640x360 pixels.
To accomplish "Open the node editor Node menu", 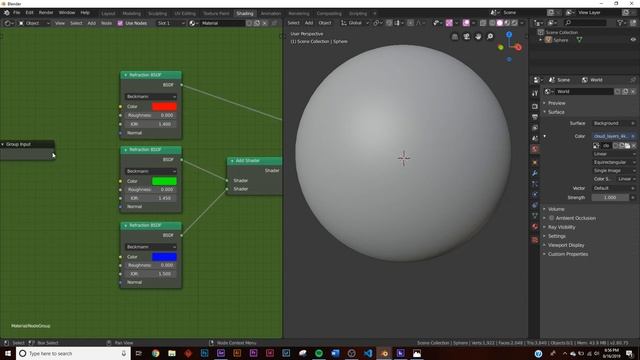I will click(x=106, y=23).
